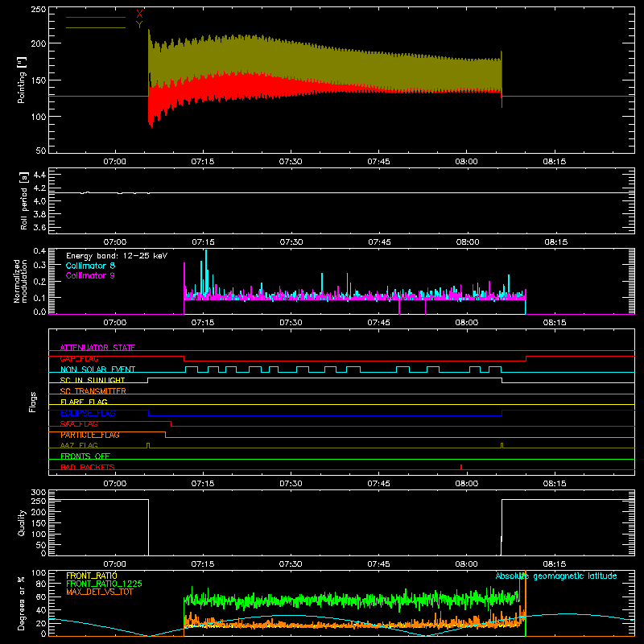This screenshot has height=644, width=644.
Task: Click the Normalized modulation axis title
Action: tap(21, 281)
